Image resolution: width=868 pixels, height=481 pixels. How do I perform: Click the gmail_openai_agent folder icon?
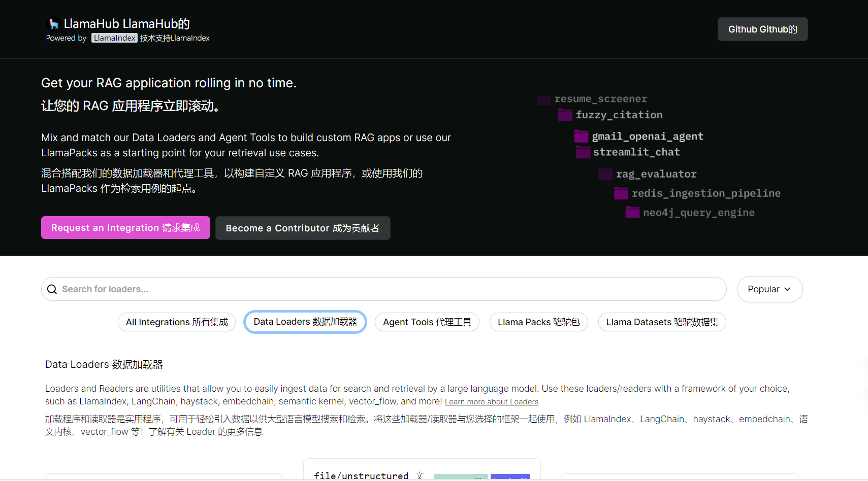pos(582,136)
